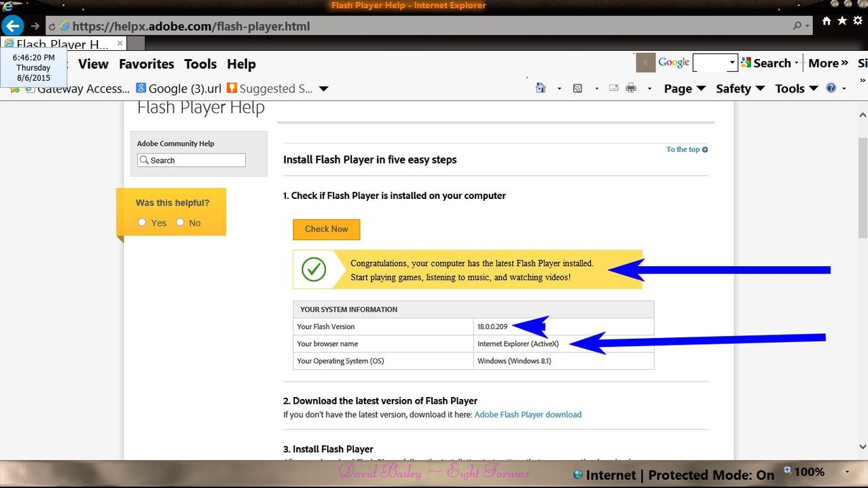Open the Page command menu

(x=685, y=89)
